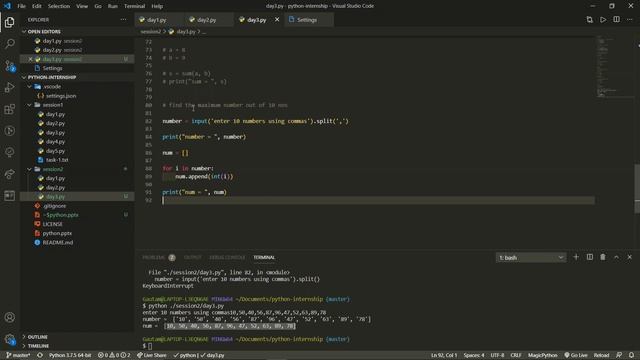Switch to the Output panel tab
Viewport: 640px width, 360px height.
point(193,258)
